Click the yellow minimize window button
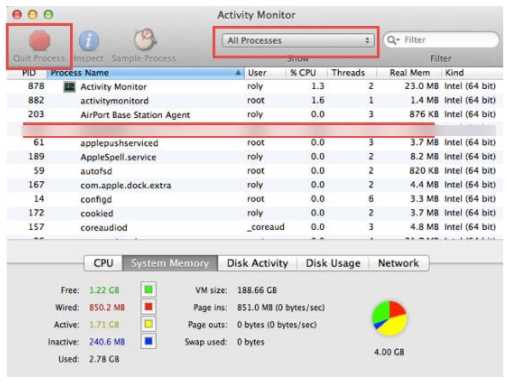The image size is (509, 381). 33,14
